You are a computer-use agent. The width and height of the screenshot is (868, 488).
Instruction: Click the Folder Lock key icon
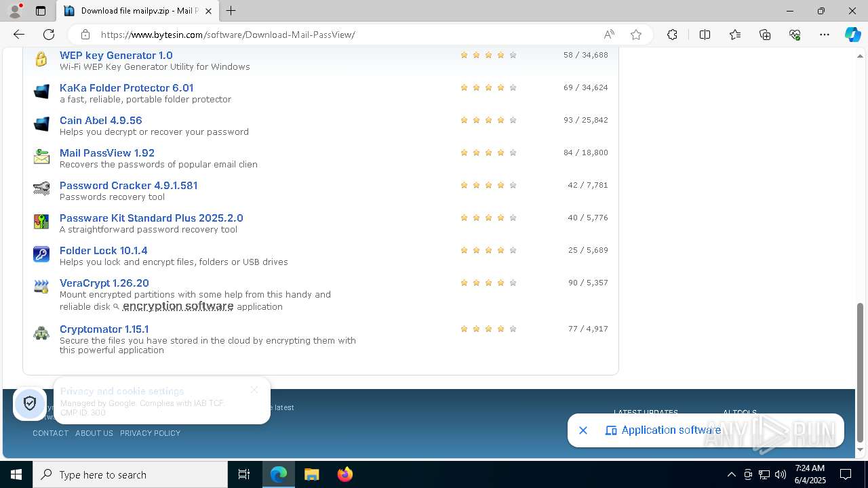coord(41,254)
